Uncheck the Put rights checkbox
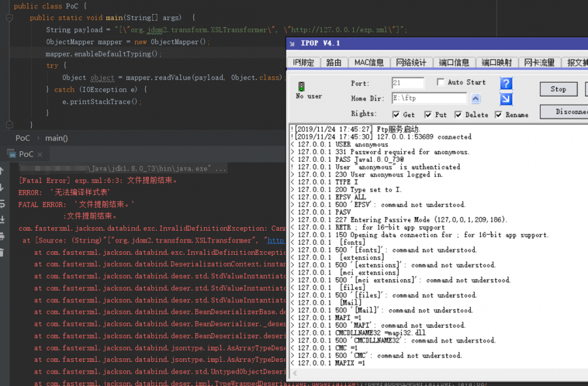The image size is (588, 386). pyautogui.click(x=428, y=115)
